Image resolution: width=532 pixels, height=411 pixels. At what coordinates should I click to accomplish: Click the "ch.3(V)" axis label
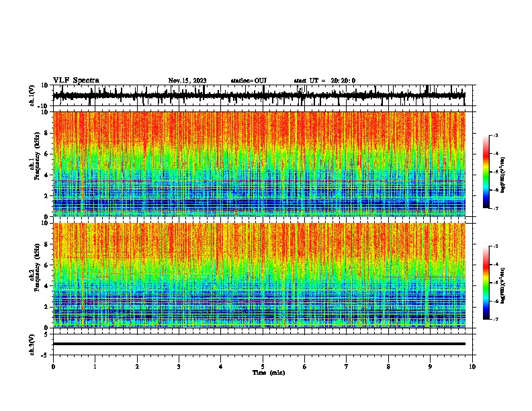click(x=32, y=345)
